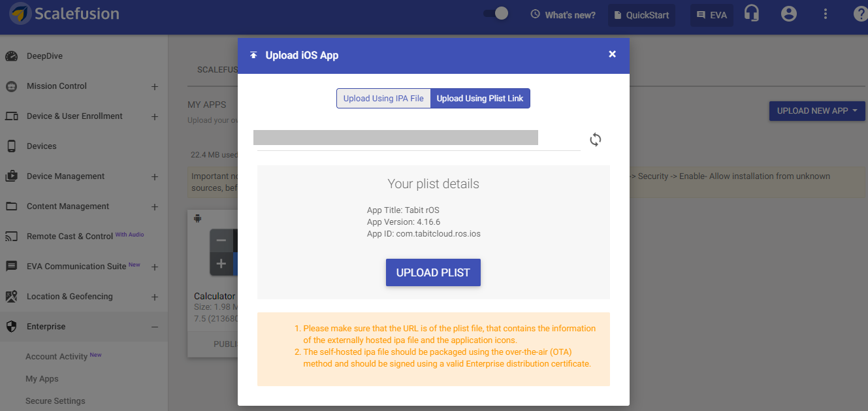Image resolution: width=868 pixels, height=411 pixels.
Task: Click the UPLOAD PLIST button
Action: point(433,272)
